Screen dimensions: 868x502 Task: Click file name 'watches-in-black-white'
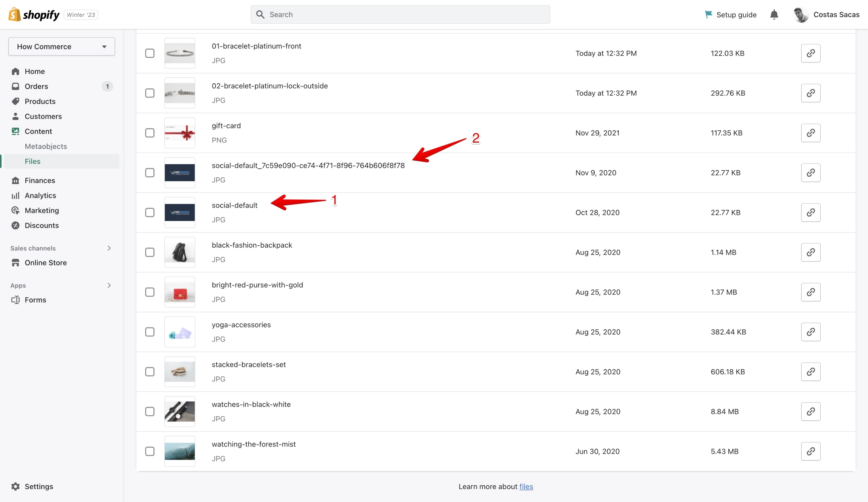pos(251,404)
